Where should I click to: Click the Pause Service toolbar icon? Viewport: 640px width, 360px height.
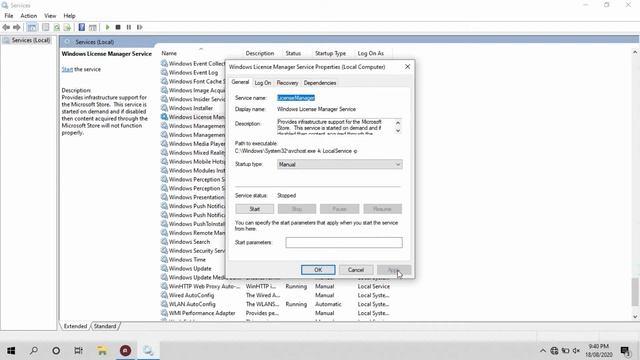tap(129, 27)
